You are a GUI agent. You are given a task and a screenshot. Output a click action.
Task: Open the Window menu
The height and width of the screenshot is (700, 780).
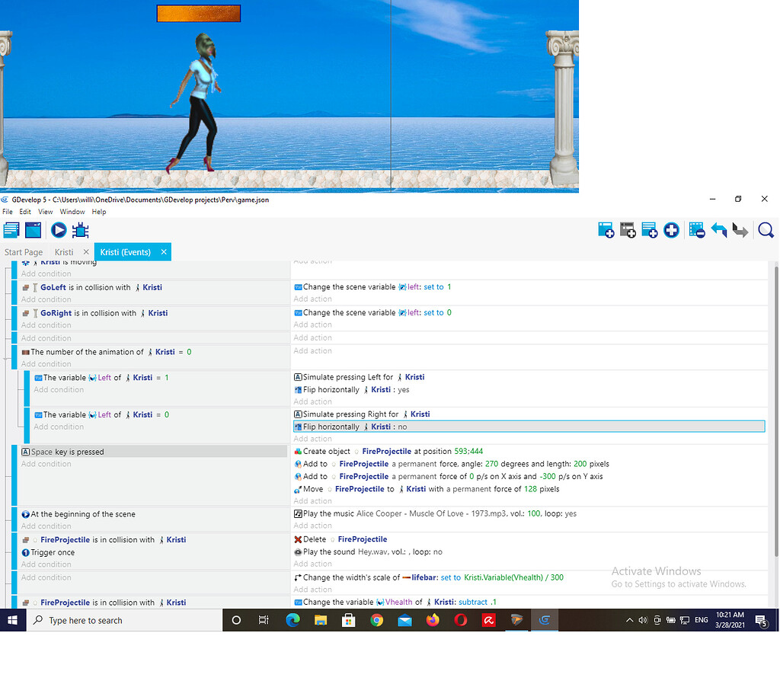tap(72, 211)
